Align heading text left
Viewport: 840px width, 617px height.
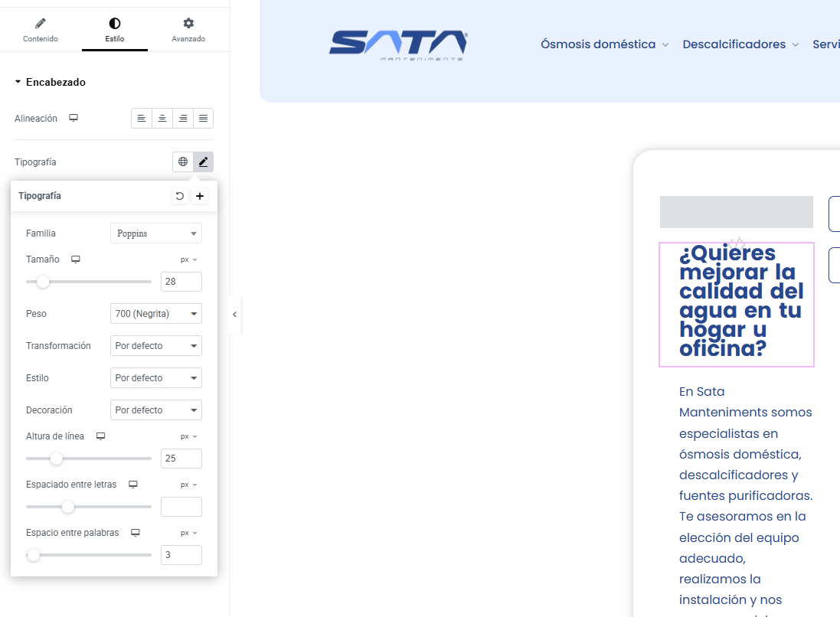pyautogui.click(x=142, y=119)
